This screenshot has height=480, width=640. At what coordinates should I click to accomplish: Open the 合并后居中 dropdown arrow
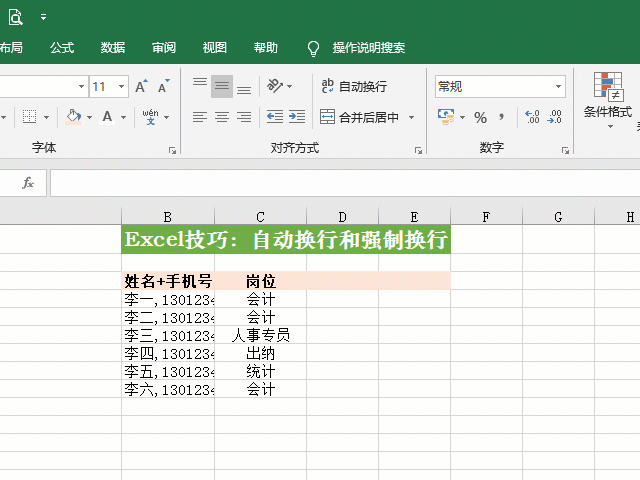411,118
